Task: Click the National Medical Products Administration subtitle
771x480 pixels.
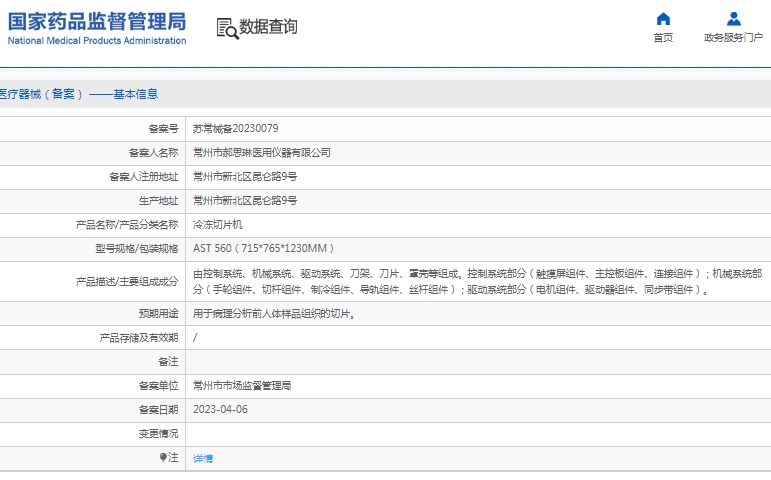Action: tap(97, 41)
